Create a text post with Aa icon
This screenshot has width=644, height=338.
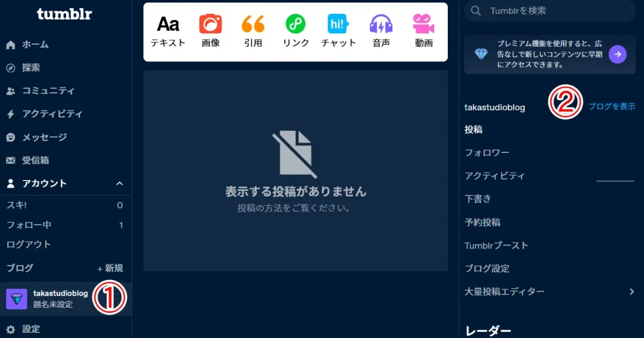[168, 25]
